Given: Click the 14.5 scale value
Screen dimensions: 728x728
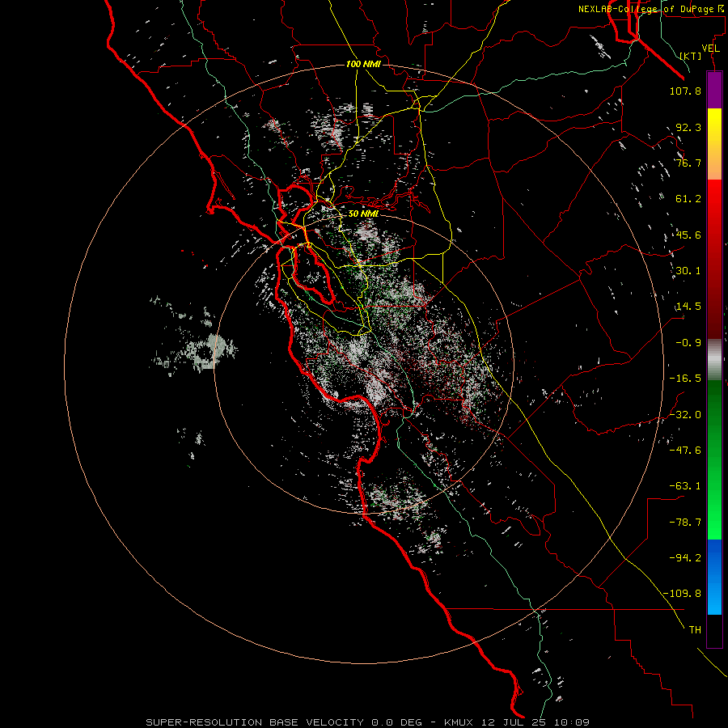Looking at the screenshot, I should [x=688, y=307].
